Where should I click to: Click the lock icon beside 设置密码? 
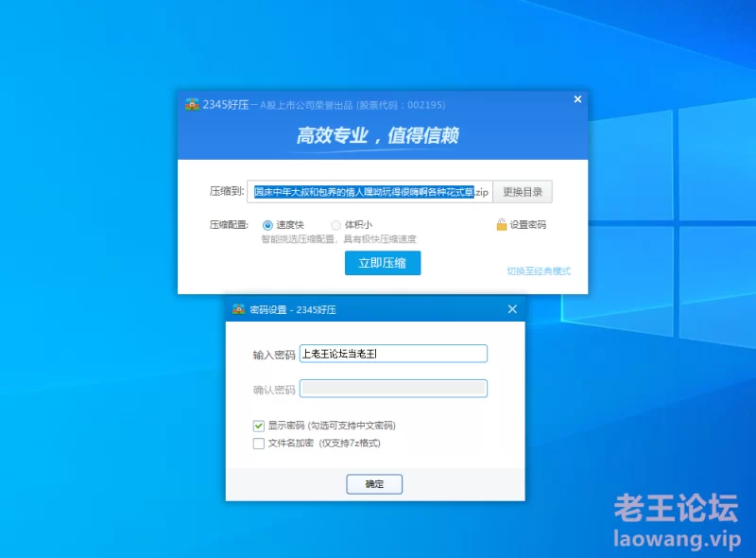[x=502, y=224]
